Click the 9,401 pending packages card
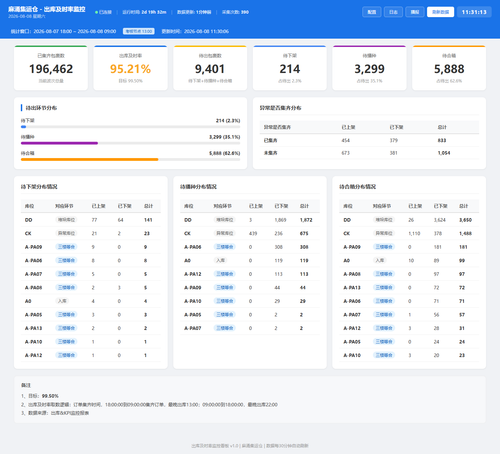Screen dimensions: 500x454 (210, 68)
